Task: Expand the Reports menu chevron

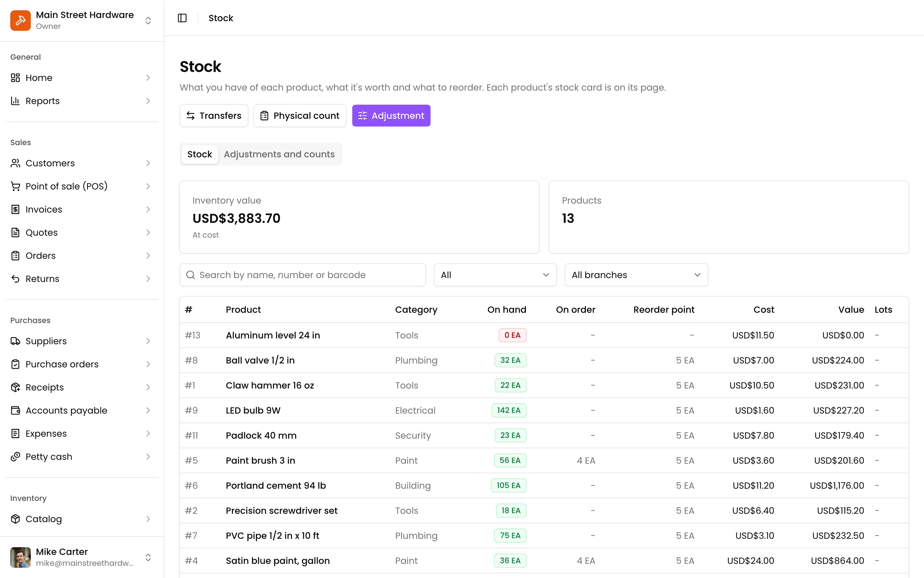Action: pos(148,101)
